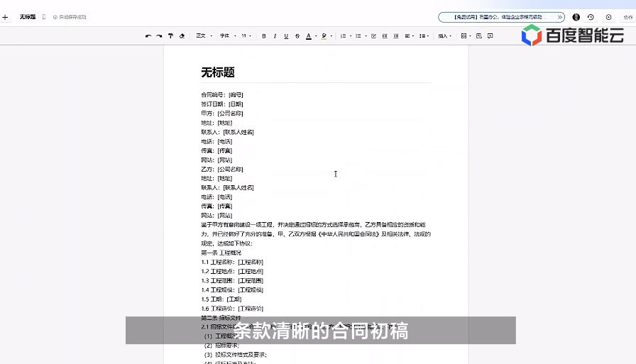The width and height of the screenshot is (636, 364).
Task: Open the 插入 insert menu
Action: click(x=444, y=36)
